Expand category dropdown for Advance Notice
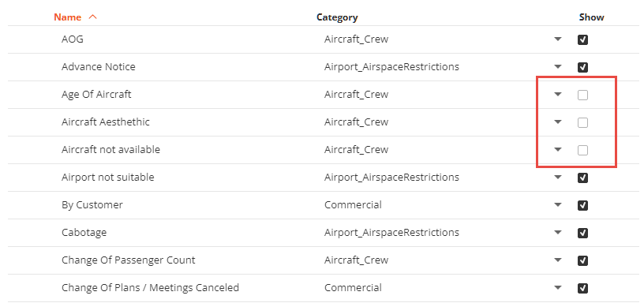Image resolution: width=644 pixels, height=303 pixels. coord(557,67)
